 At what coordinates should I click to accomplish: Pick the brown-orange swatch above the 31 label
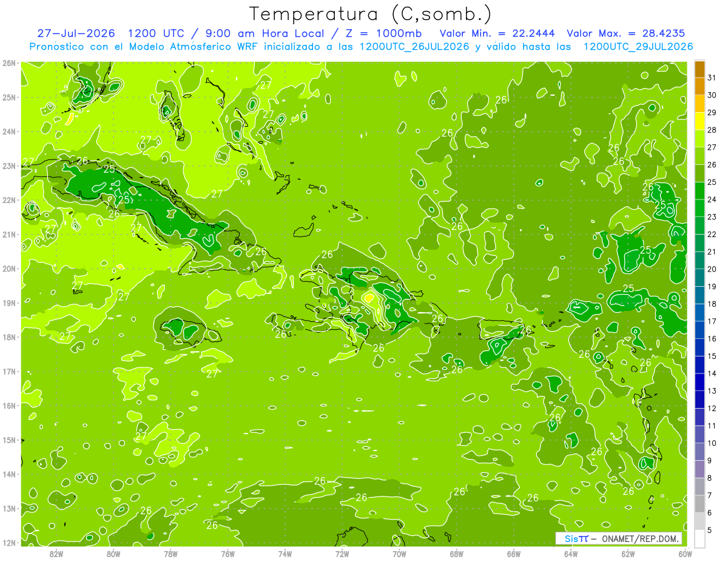pyautogui.click(x=699, y=69)
